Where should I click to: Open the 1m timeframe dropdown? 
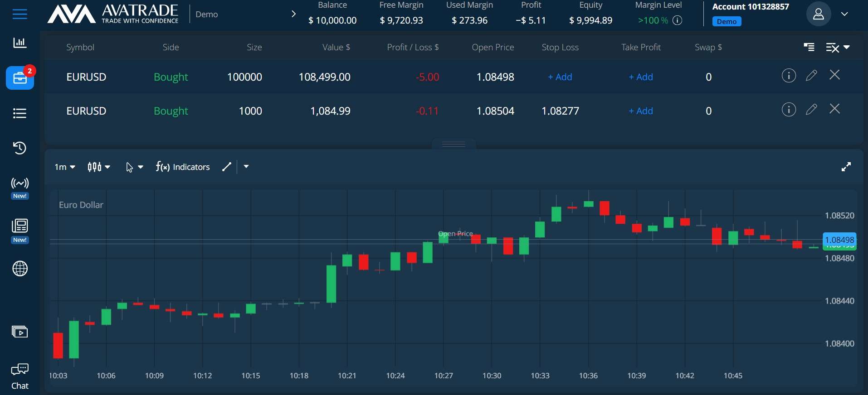[64, 167]
